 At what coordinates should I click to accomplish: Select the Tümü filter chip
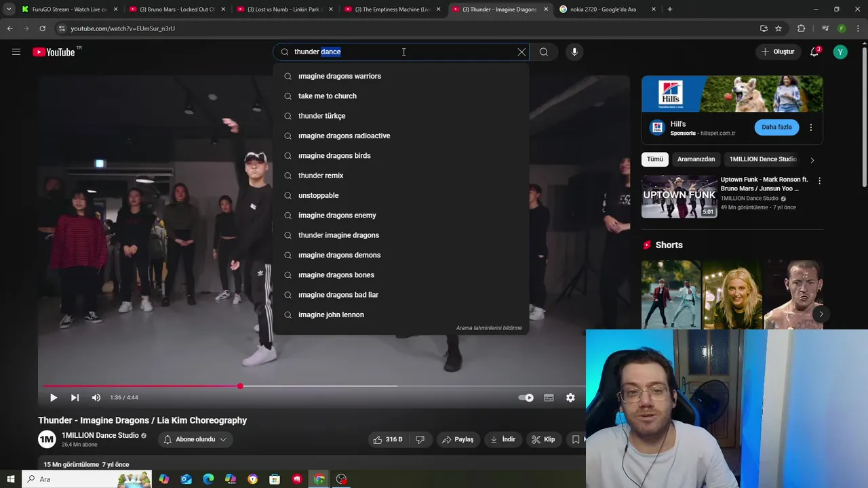coord(654,159)
